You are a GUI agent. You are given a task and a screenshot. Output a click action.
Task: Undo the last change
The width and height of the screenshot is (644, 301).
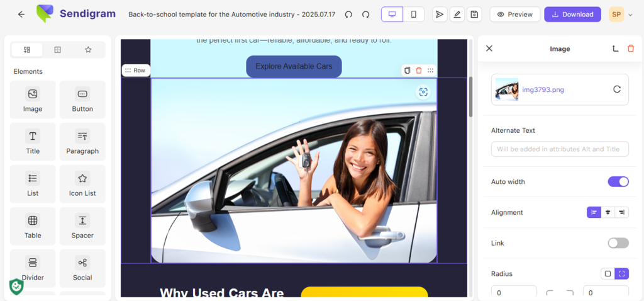(348, 14)
